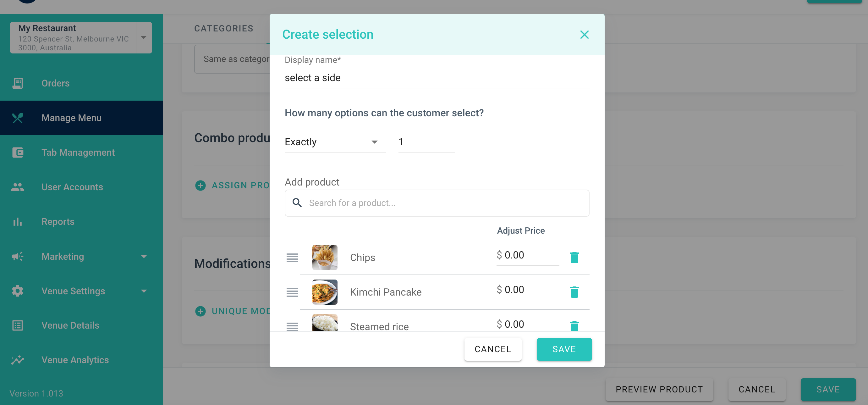The image size is (868, 405).
Task: Close the Create selection dialog
Action: pos(584,35)
